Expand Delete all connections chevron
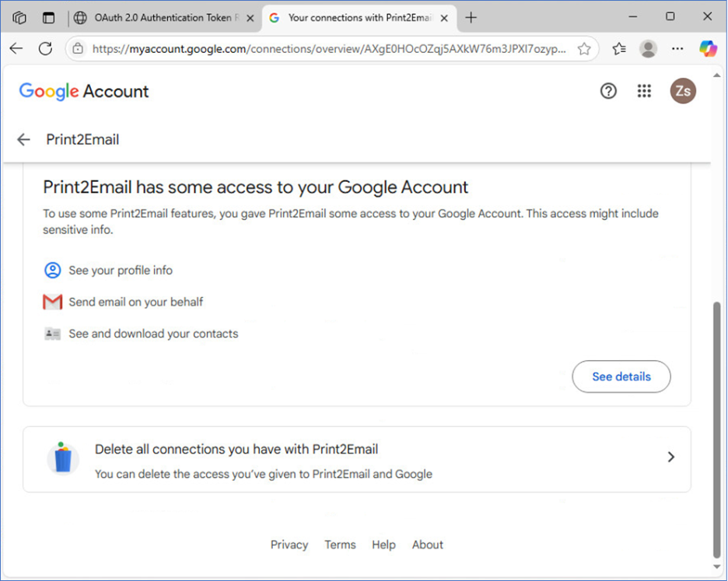The height and width of the screenshot is (581, 728). (671, 457)
